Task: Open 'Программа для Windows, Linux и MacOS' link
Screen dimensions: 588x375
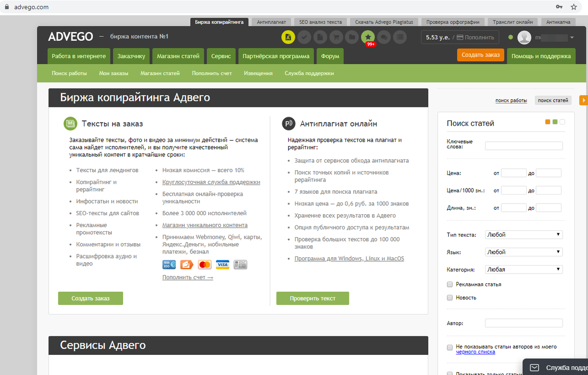Action: tap(349, 258)
